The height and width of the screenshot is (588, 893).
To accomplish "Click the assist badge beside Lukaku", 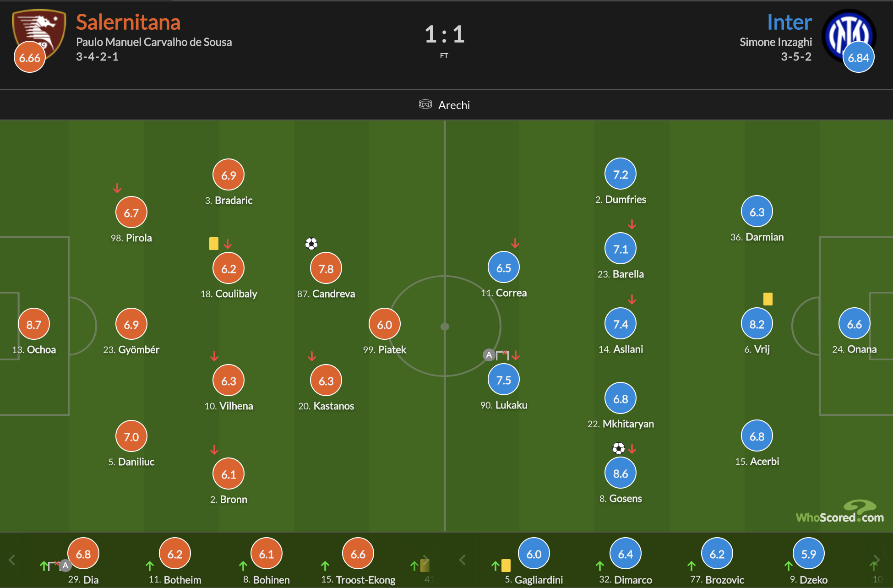I will (489, 355).
